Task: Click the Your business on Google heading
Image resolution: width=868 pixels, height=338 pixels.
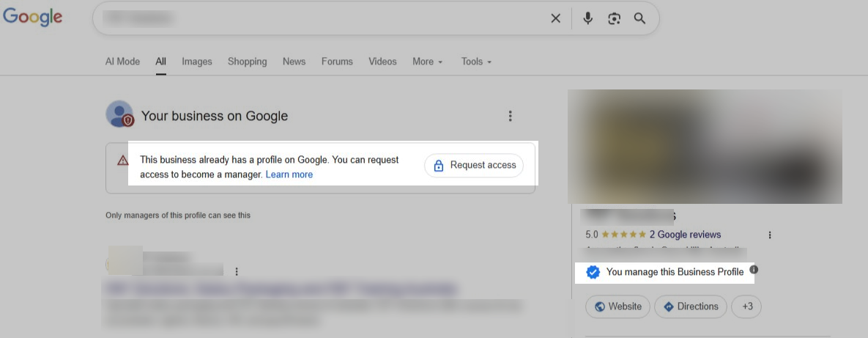Action: [214, 116]
